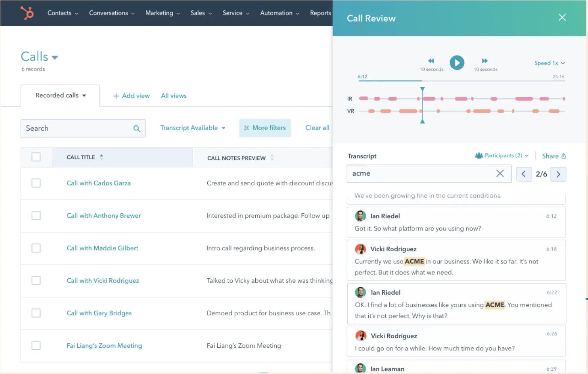Click Ian Leaman's avatar at 6:29
This screenshot has height=374, width=588.
(360, 368)
